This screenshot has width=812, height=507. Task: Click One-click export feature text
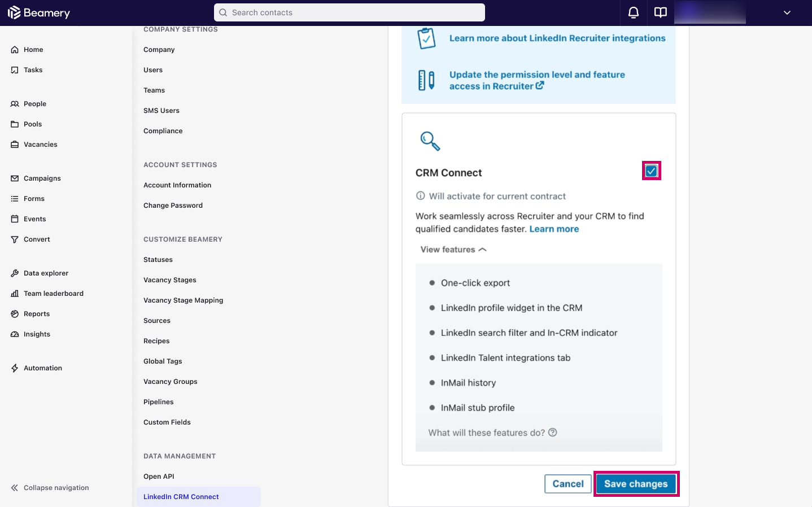tap(475, 283)
